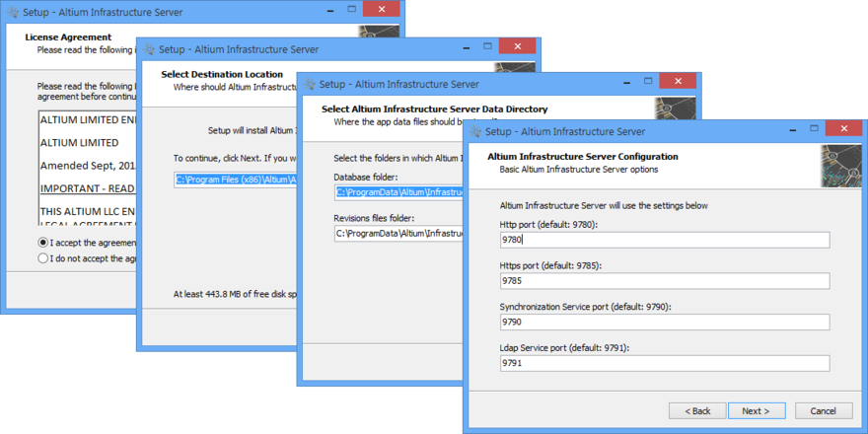Select the Synchronization Service port field
The height and width of the screenshot is (434, 868).
(x=664, y=323)
